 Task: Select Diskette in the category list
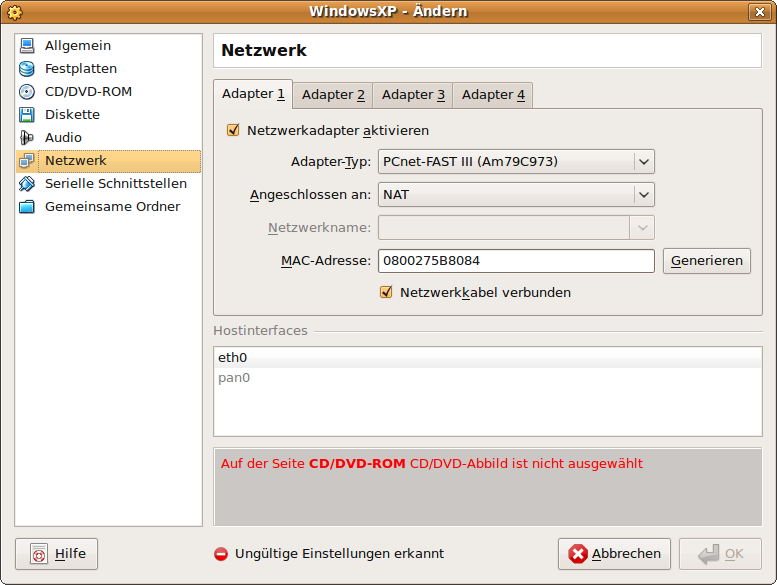pyautogui.click(x=109, y=114)
